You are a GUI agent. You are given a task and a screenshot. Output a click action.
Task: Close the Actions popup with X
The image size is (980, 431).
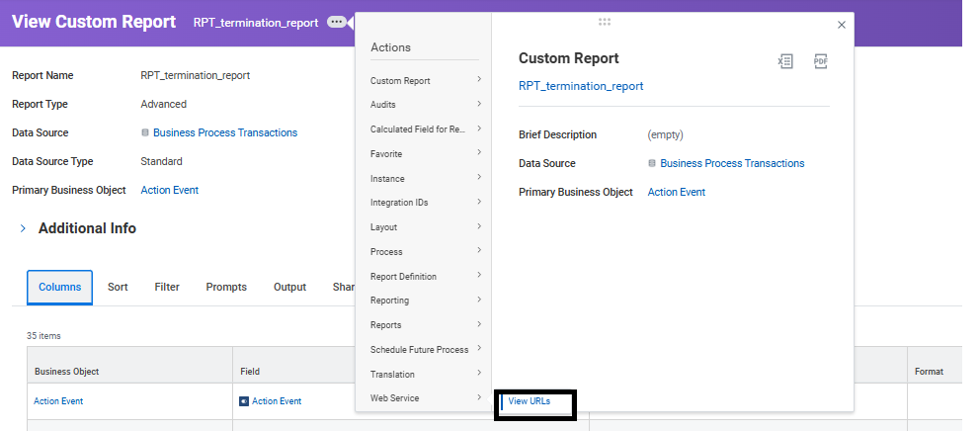[842, 25]
